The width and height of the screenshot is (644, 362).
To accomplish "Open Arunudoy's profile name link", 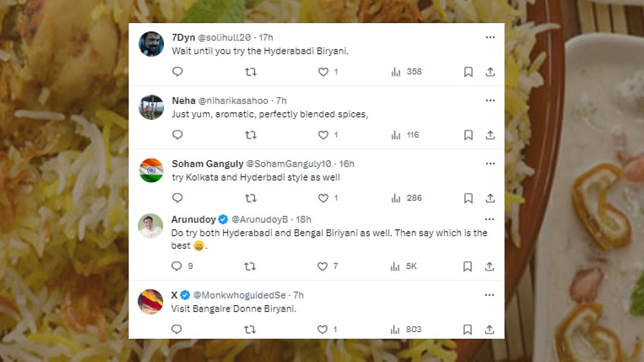I will 193,219.
